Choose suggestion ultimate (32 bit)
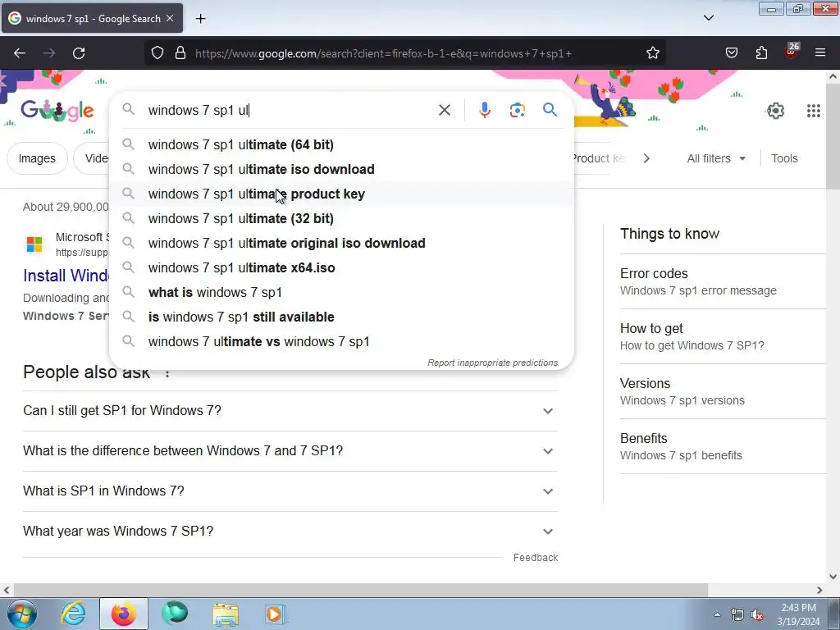 coord(341,218)
